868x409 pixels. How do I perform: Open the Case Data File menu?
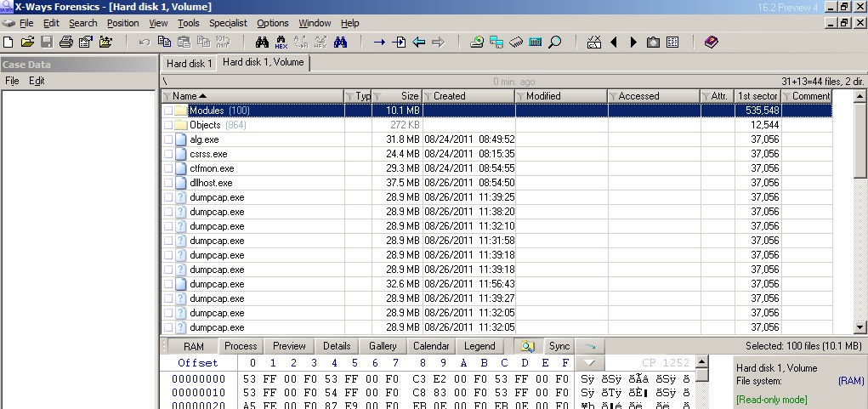12,81
